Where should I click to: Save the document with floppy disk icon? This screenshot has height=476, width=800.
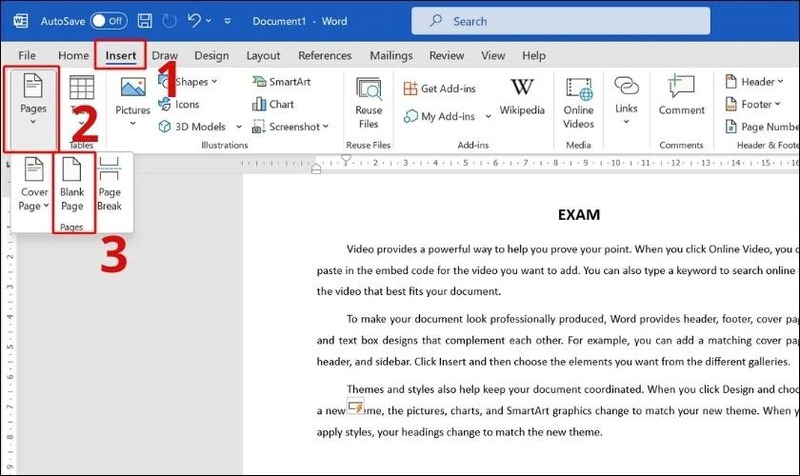tap(145, 21)
